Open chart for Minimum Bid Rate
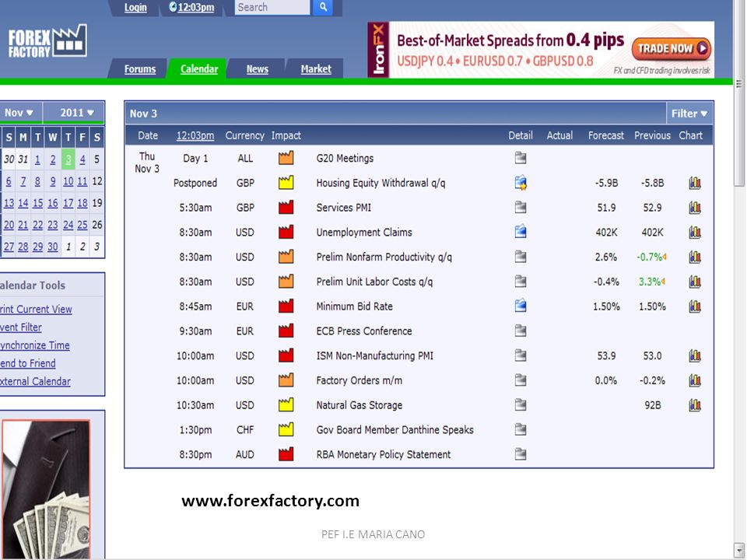Viewport: 747px width, 560px height. click(x=695, y=306)
